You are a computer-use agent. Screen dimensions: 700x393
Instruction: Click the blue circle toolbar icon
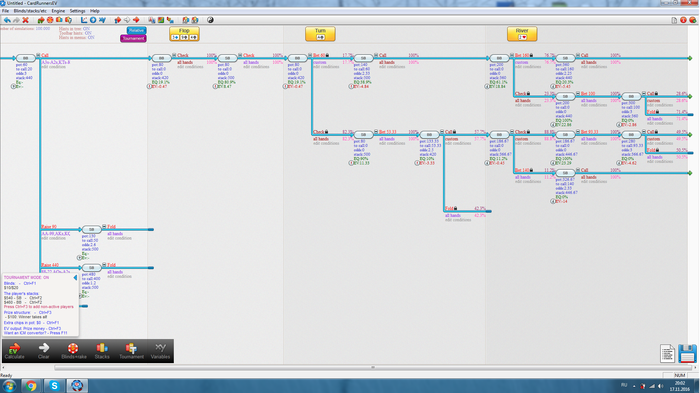(x=93, y=20)
